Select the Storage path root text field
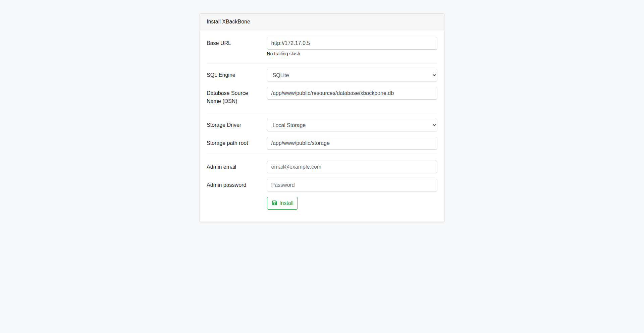 [352, 143]
